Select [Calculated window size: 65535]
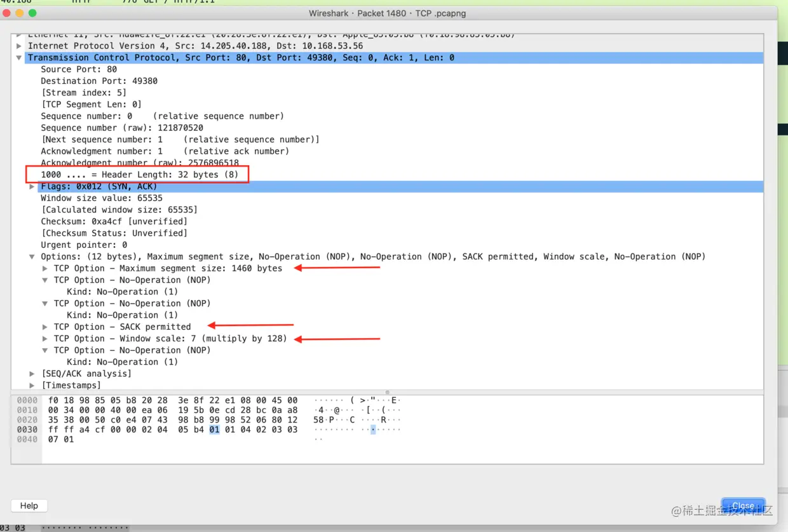The width and height of the screenshot is (788, 532). (119, 210)
